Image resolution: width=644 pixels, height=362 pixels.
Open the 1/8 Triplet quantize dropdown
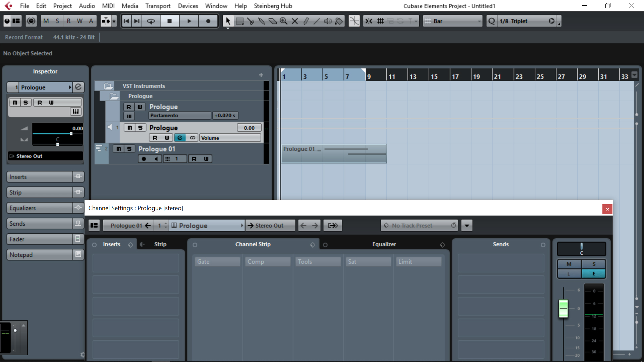[x=527, y=21]
